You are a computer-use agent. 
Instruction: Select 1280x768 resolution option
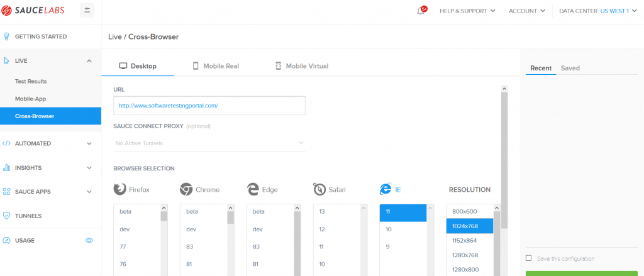(x=465, y=255)
